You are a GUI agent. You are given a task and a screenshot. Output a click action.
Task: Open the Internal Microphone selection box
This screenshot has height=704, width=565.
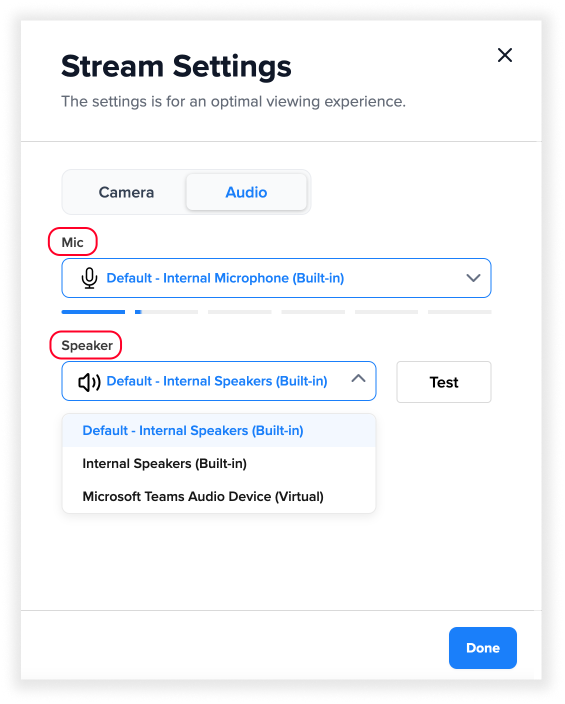[276, 278]
